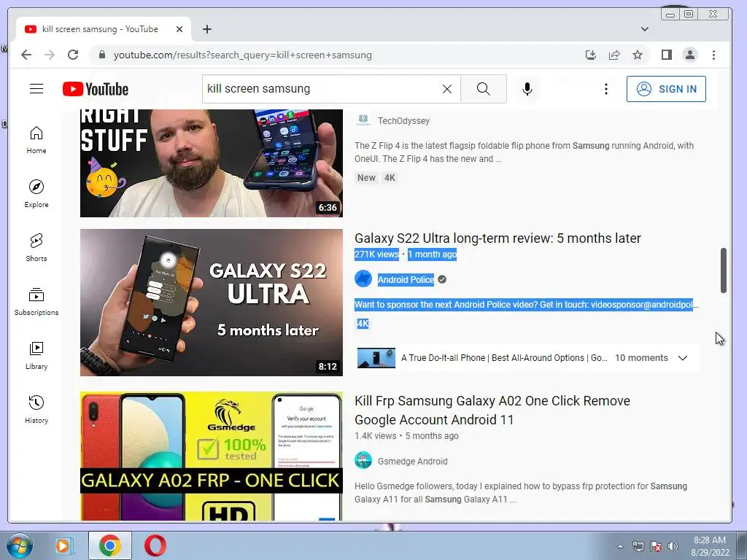Click the '4K' badge under Z Flip 4
747x560 pixels.
(390, 178)
